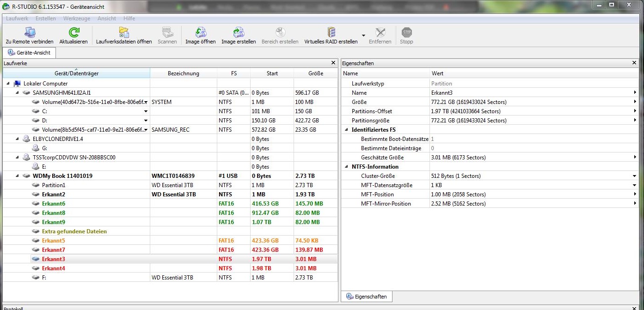Switch to the Geräte-Ansicht tab
Image resolution: width=644 pixels, height=310 pixels.
pyautogui.click(x=30, y=53)
